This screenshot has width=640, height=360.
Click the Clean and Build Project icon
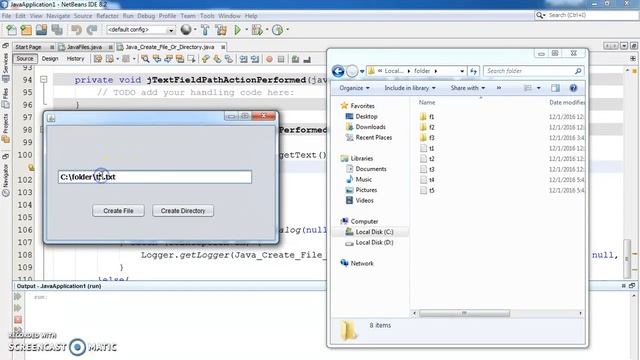pyautogui.click(x=221, y=30)
